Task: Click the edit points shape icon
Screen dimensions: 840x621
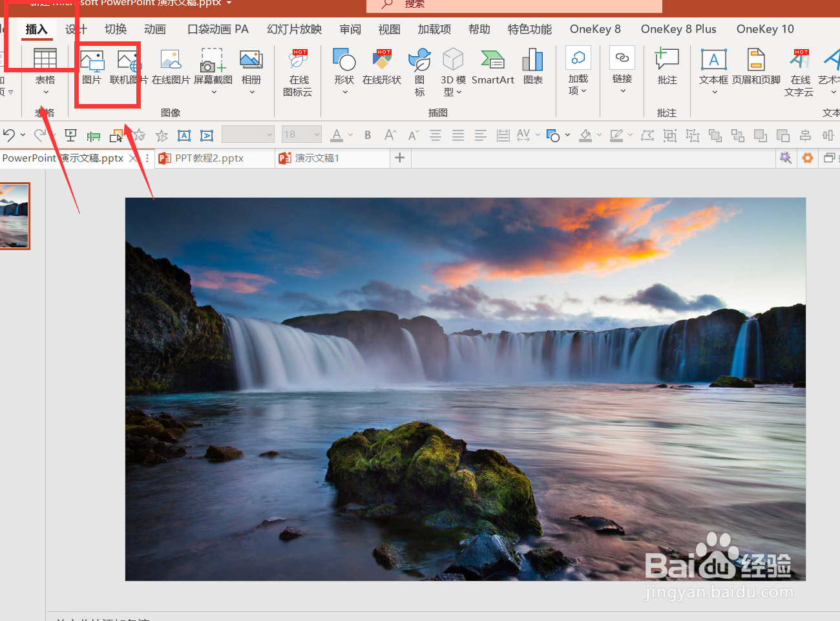Action: pos(647,135)
